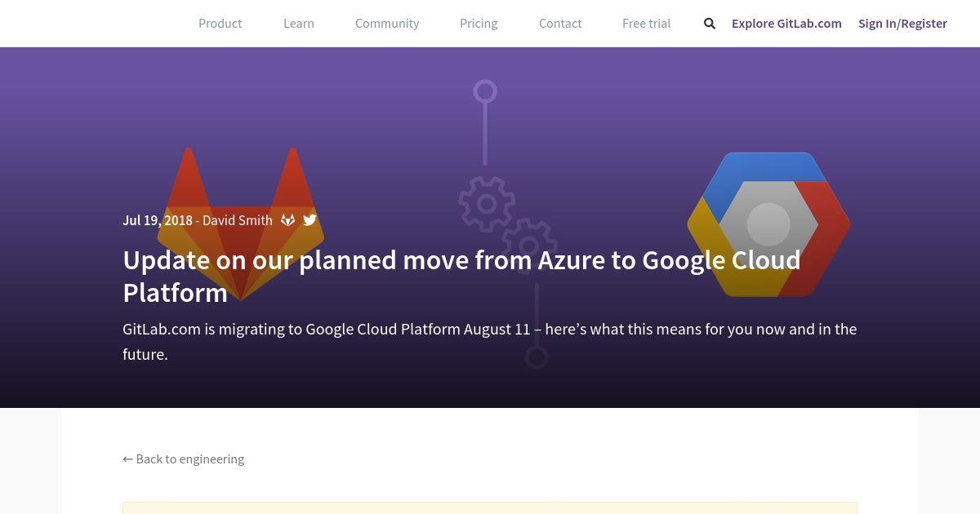Image resolution: width=980 pixels, height=514 pixels.
Task: Open the author's GitLab profile icon
Action: point(287,220)
